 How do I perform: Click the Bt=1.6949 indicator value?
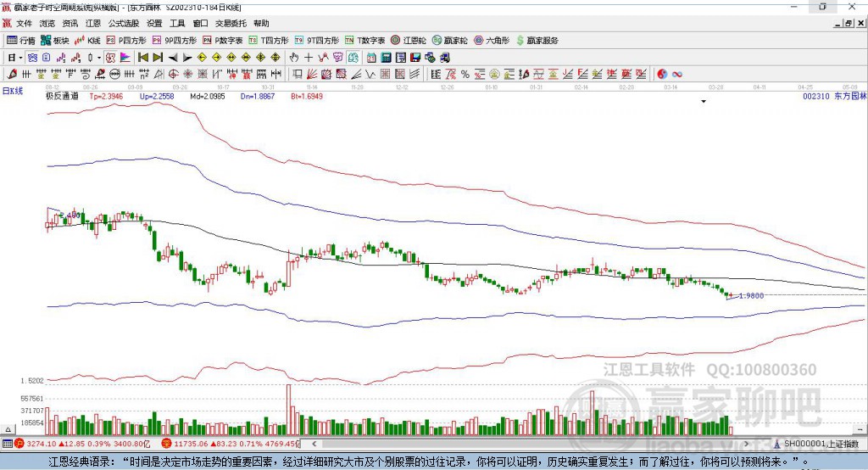(307, 96)
